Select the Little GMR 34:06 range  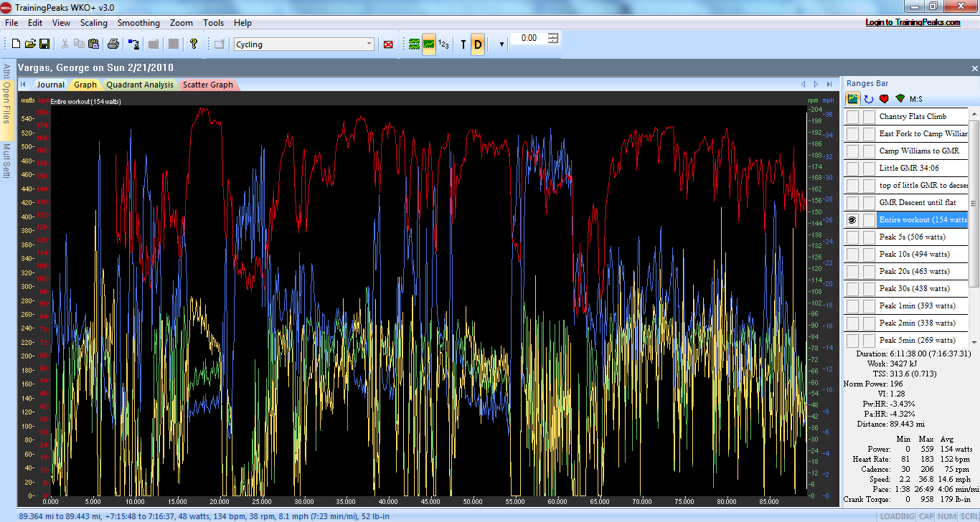pyautogui.click(x=909, y=169)
